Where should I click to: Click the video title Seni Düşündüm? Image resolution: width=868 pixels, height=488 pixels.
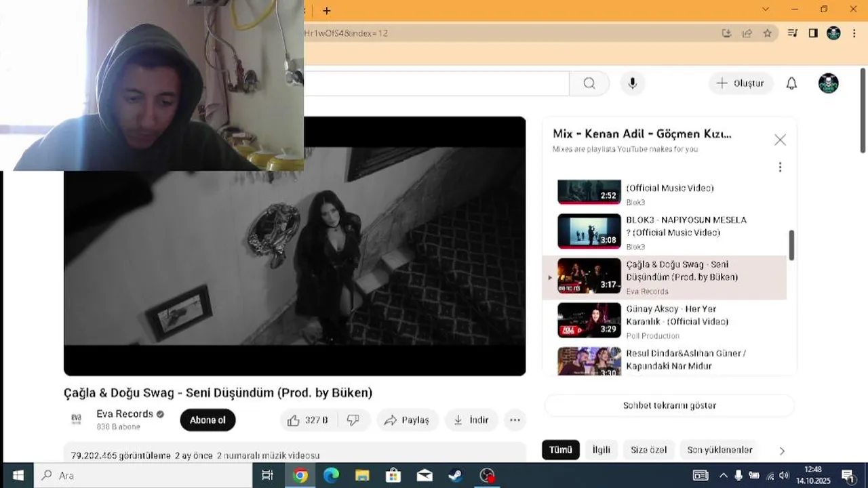[218, 392]
